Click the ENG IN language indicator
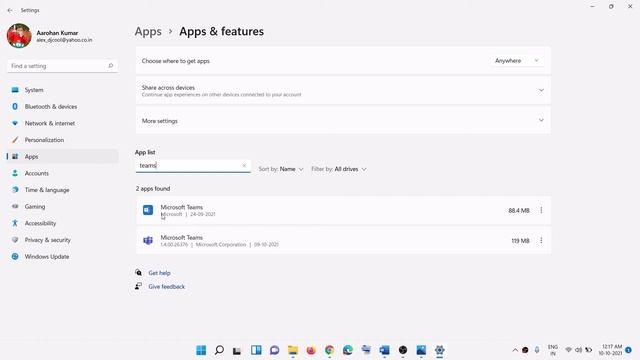 click(553, 350)
